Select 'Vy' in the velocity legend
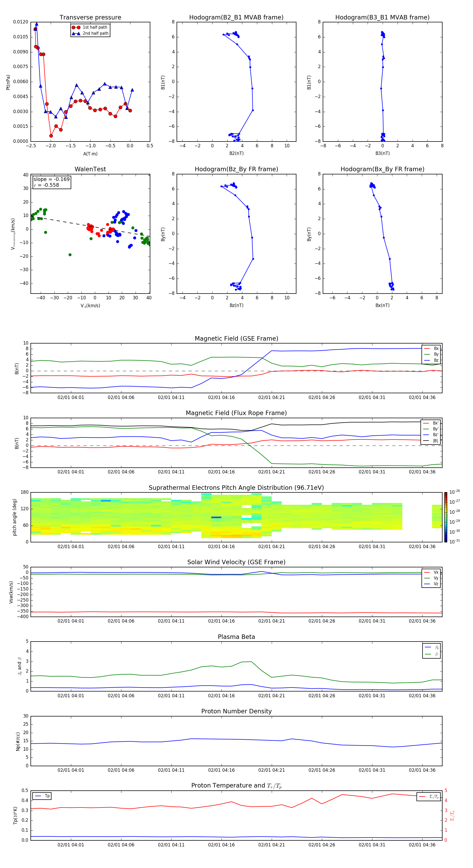This screenshot has height=868, width=473. point(431,578)
